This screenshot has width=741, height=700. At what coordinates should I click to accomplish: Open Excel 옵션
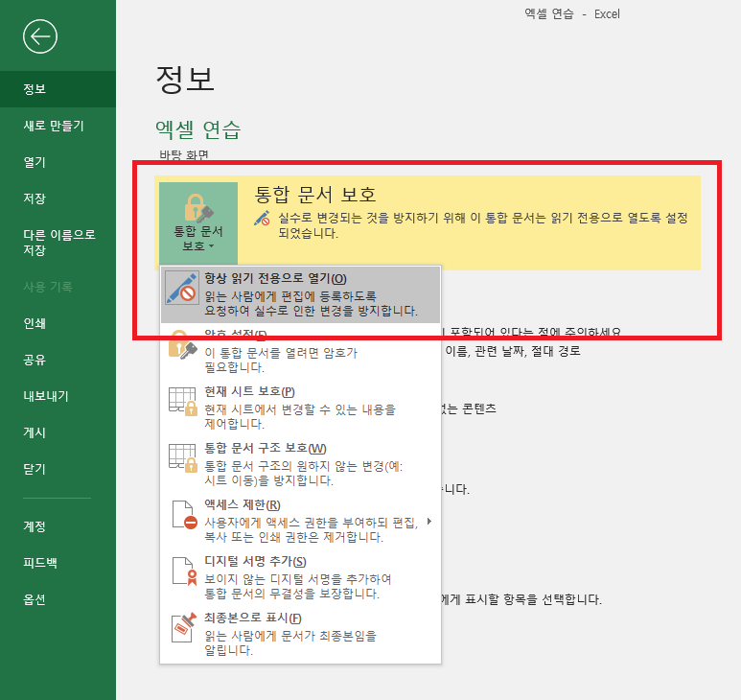click(58, 599)
